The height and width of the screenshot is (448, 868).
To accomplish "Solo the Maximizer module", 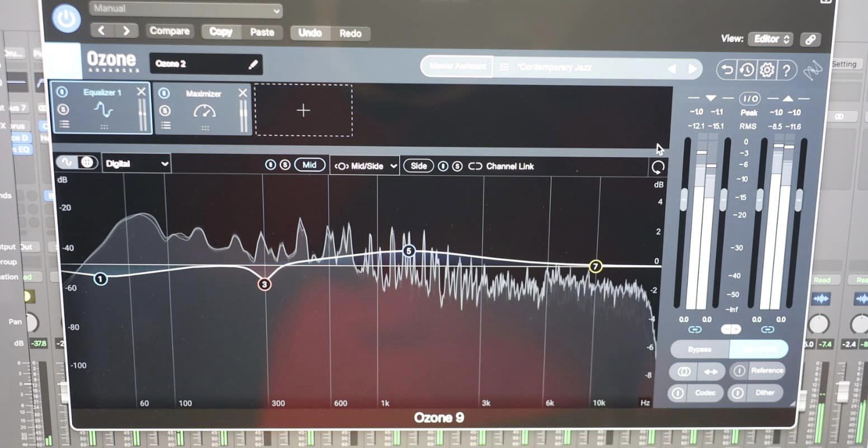I will point(165,111).
